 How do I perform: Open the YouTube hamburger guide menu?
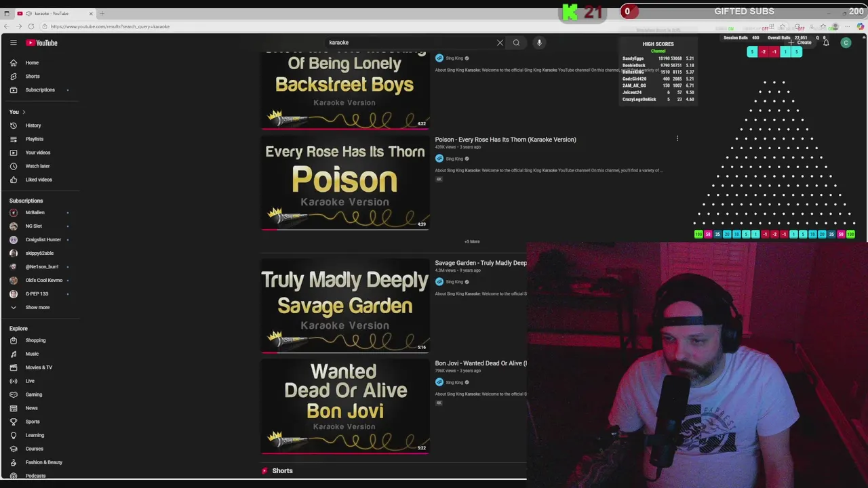13,43
